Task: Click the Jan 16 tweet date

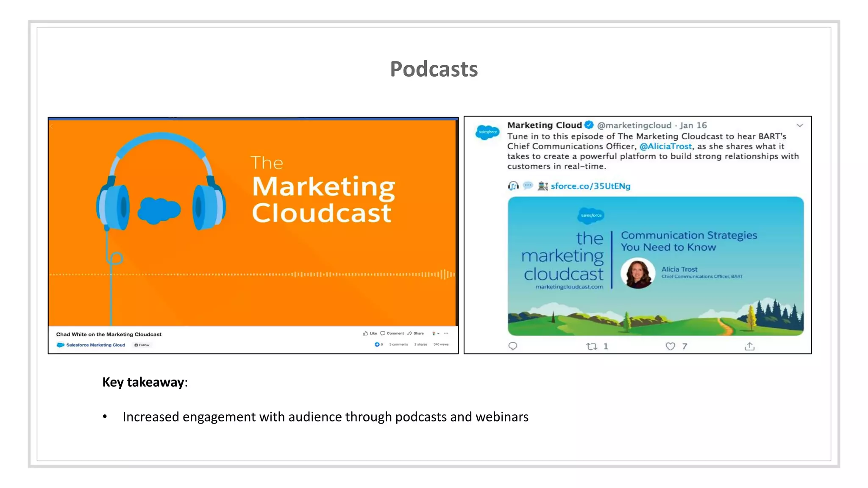Action: (693, 125)
